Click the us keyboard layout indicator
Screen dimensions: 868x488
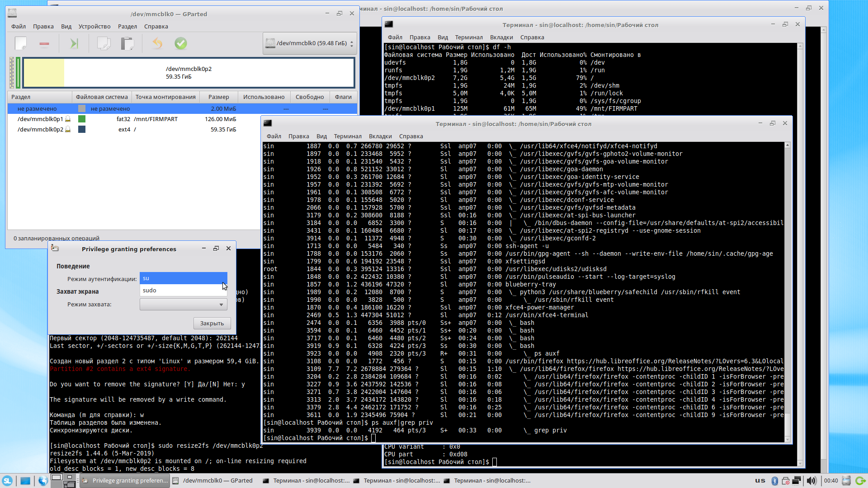tap(760, 481)
